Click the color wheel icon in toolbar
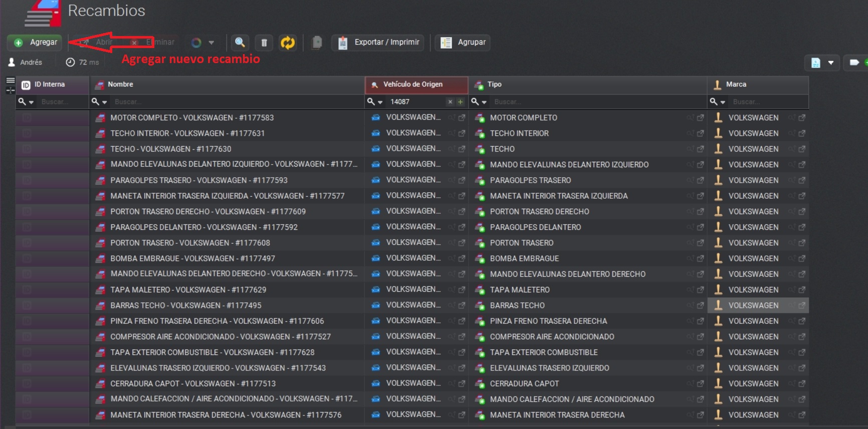The image size is (868, 429). 196,43
